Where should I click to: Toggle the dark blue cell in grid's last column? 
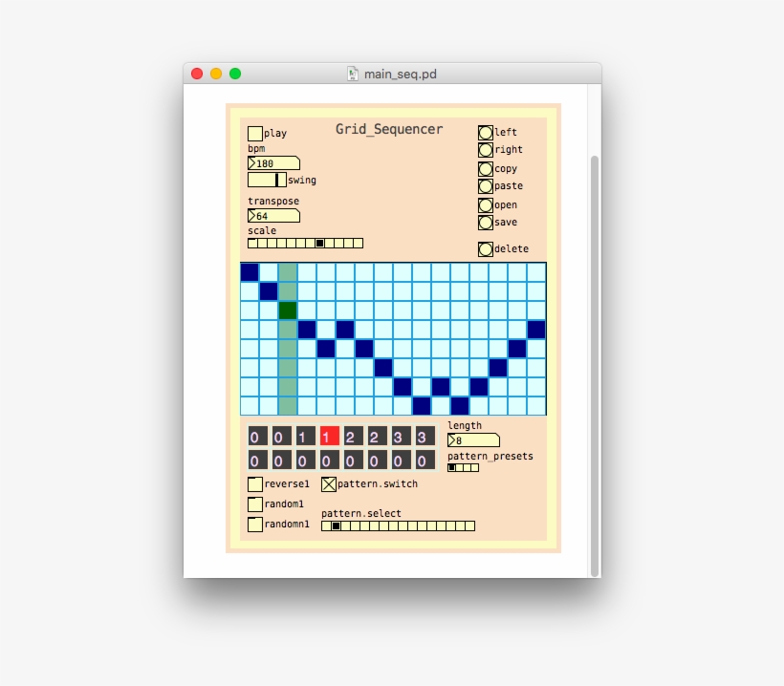(536, 330)
